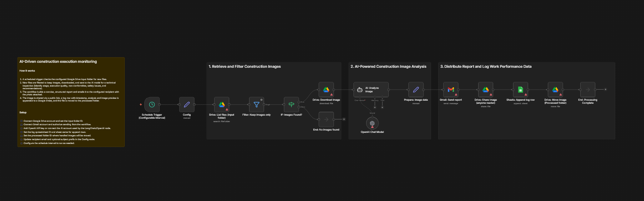Open the Sheets: Append log row node

[520, 90]
